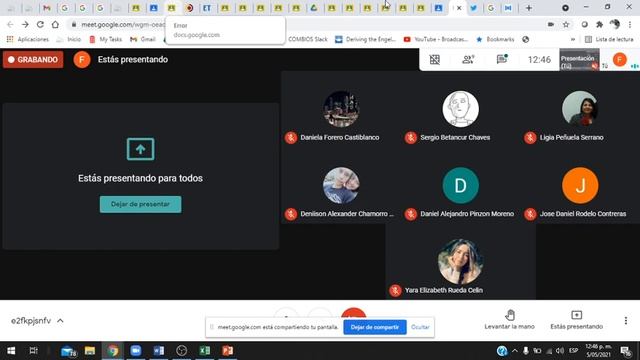
Task: Open the Lista de lectura panel
Action: click(x=609, y=39)
